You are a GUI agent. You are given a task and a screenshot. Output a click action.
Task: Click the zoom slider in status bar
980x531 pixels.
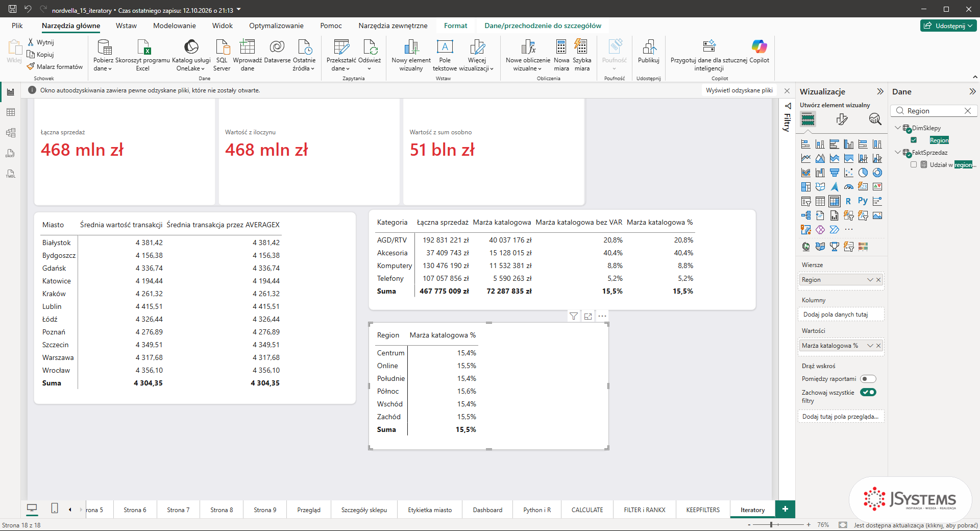coord(777,525)
